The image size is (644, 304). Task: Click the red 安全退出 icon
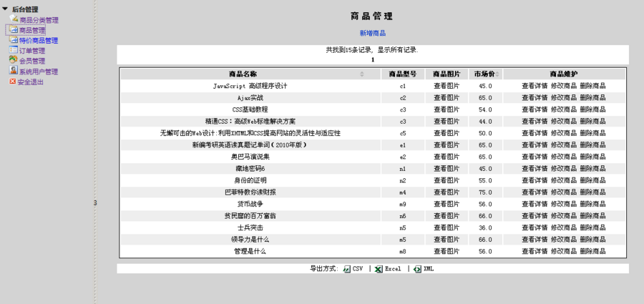pos(12,82)
